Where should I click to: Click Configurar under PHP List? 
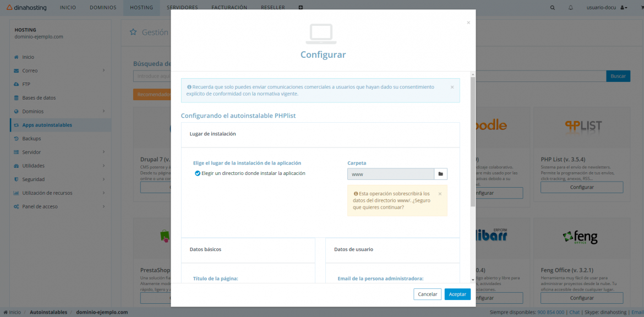tap(582, 187)
